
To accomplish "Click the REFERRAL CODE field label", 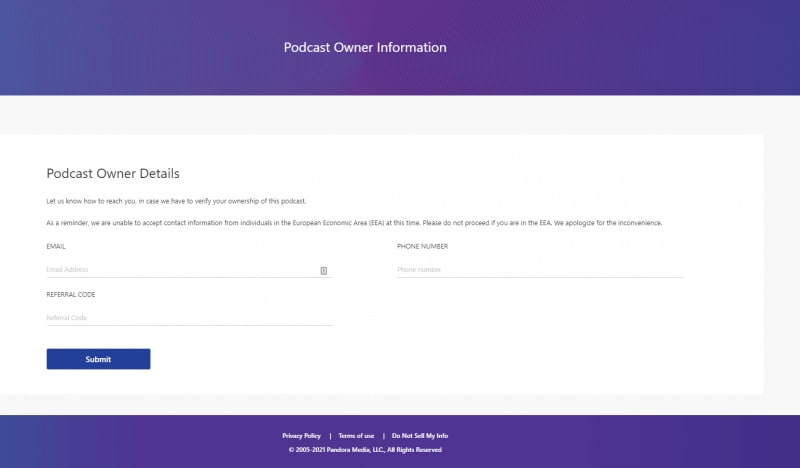I will [71, 294].
